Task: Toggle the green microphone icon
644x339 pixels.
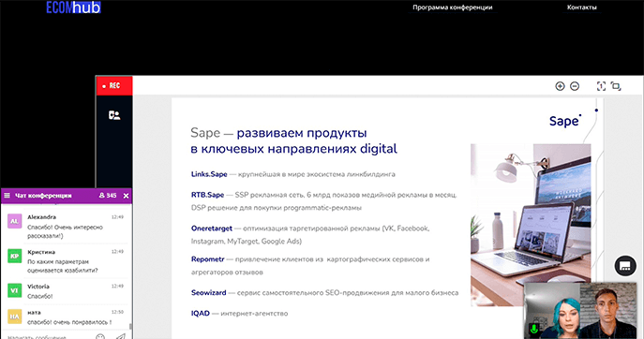Action: (x=533, y=329)
